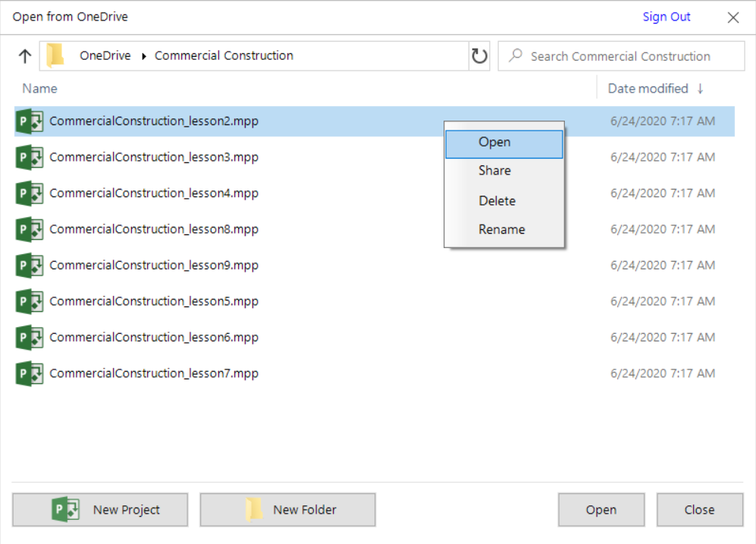Click the Name column header

40,89
